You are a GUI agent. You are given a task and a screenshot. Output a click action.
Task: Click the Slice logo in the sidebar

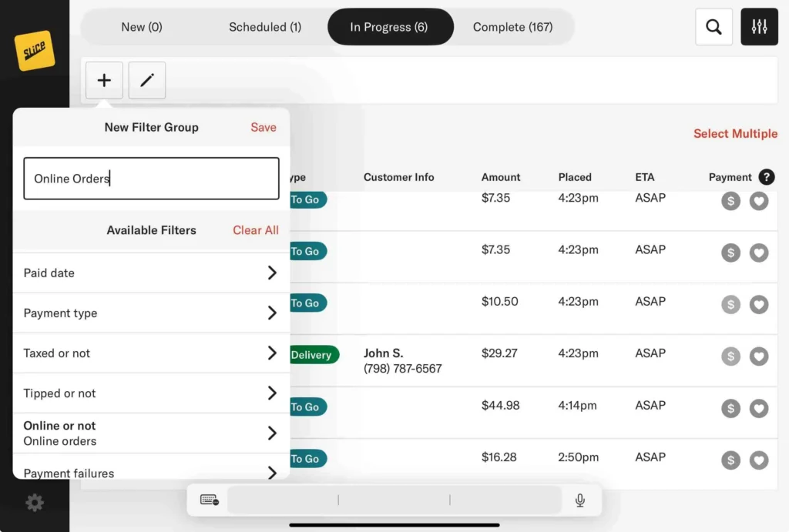click(35, 51)
